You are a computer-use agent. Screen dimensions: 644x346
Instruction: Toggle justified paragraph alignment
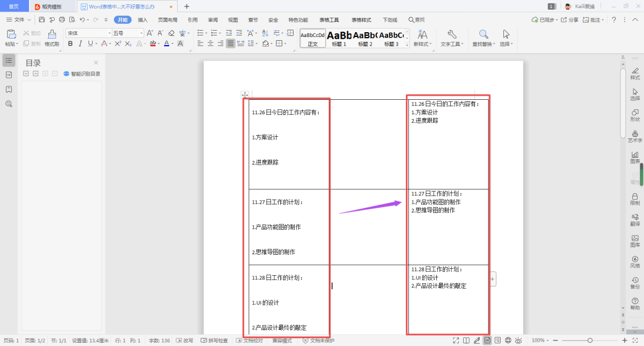click(230, 43)
